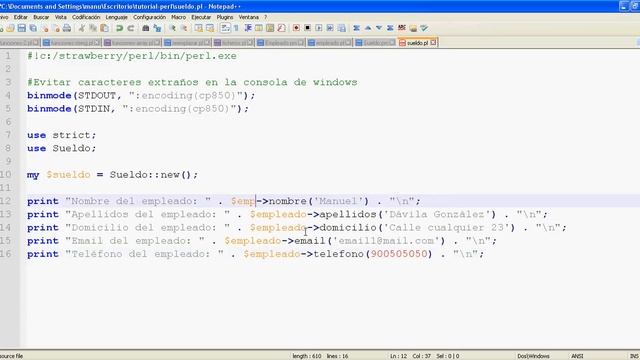Open the Macro menu

point(178,17)
